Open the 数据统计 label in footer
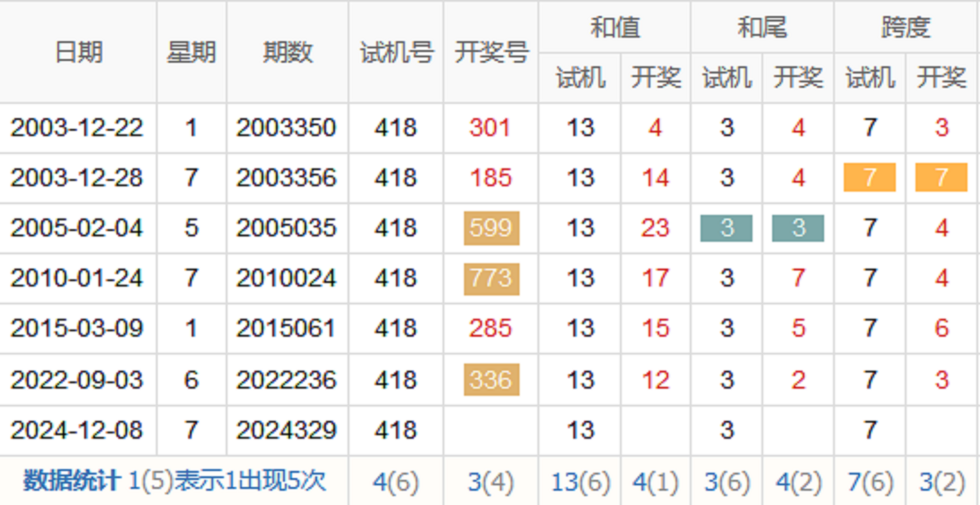The height and width of the screenshot is (505, 980). coord(72,481)
